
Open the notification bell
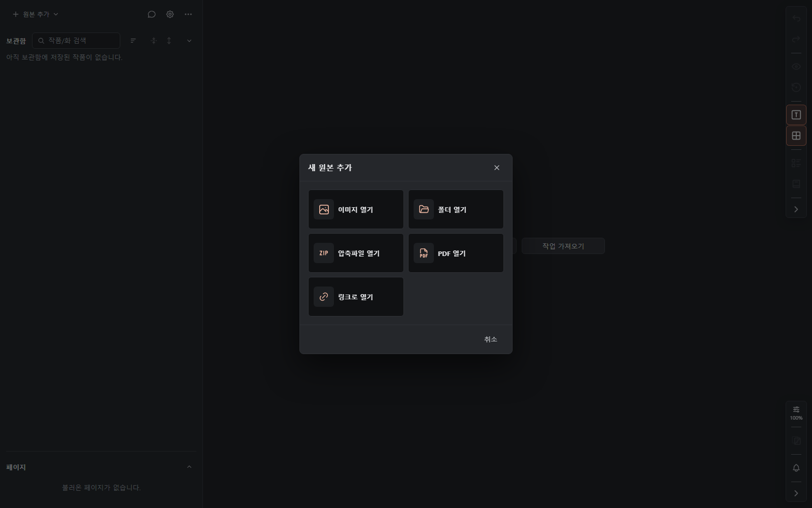tap(796, 468)
